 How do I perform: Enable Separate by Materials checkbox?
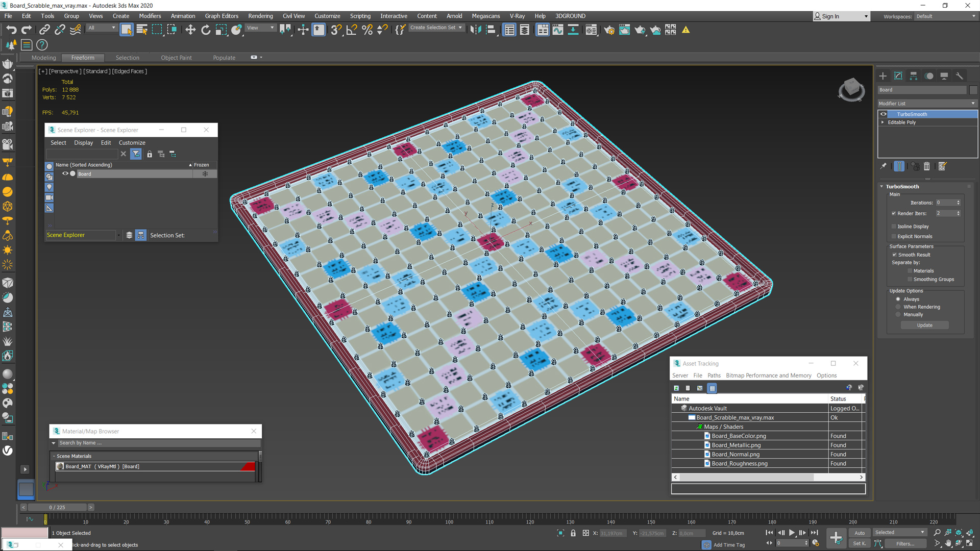point(910,271)
